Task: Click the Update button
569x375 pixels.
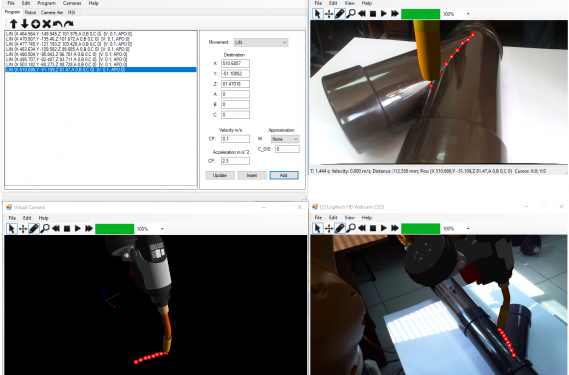Action: pos(220,175)
